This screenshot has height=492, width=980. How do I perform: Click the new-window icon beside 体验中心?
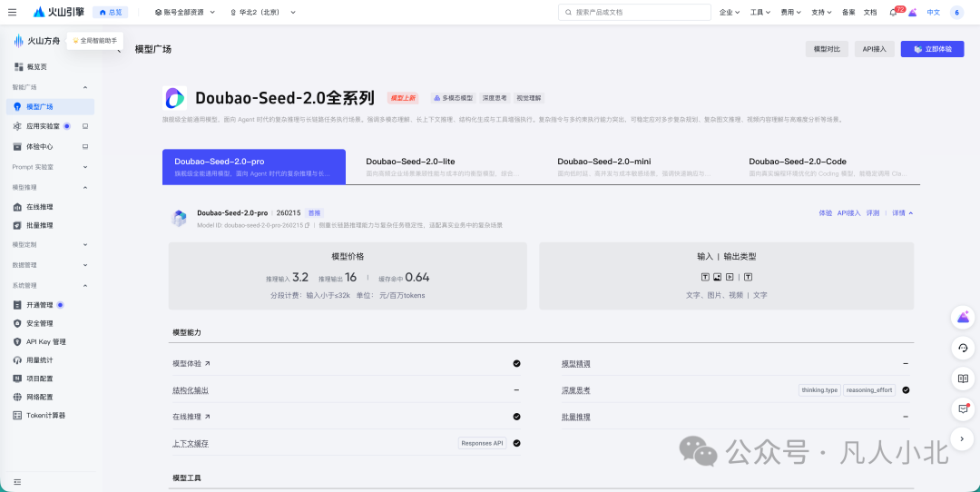(x=85, y=146)
